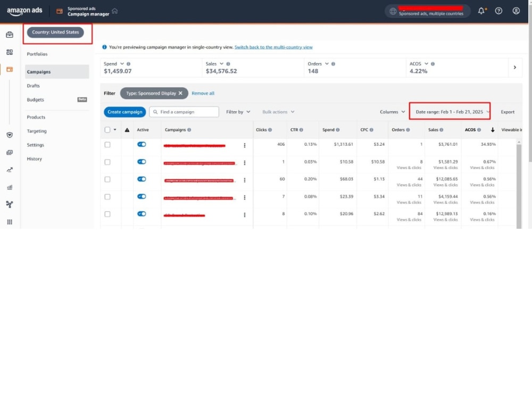Image resolution: width=532 pixels, height=399 pixels.
Task: Open Drafts in the side menu
Action: pyautogui.click(x=33, y=86)
